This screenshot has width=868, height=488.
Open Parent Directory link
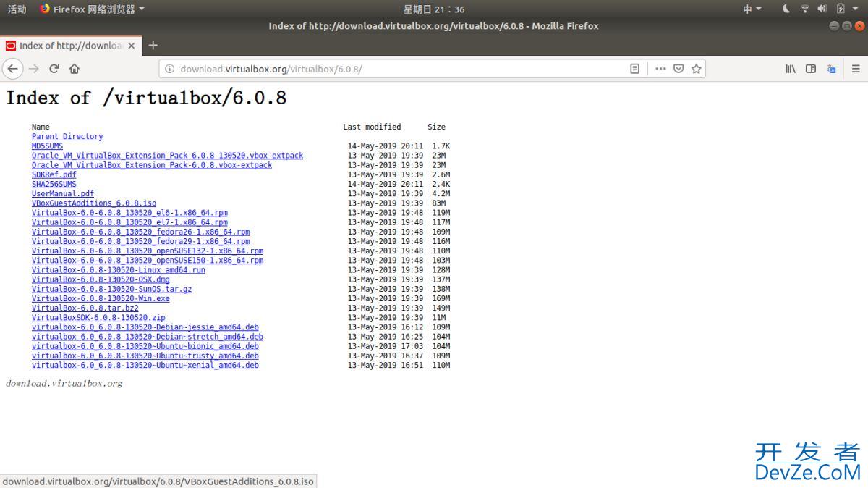click(x=67, y=136)
